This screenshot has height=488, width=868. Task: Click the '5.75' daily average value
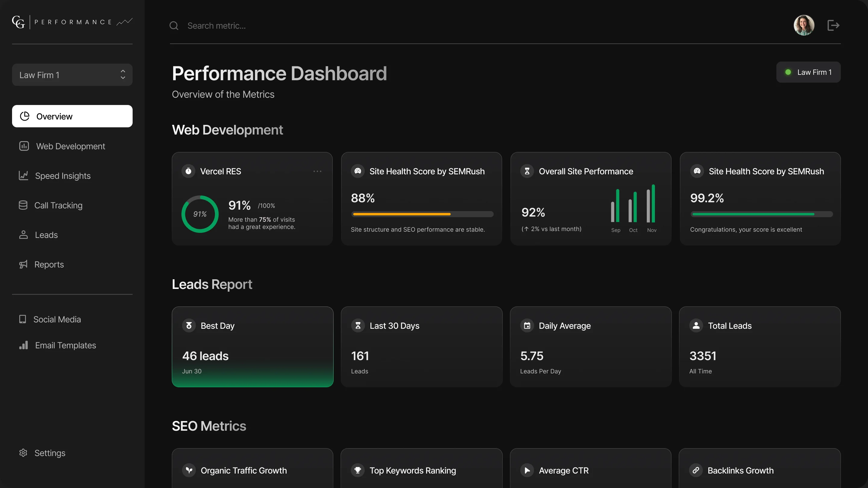pyautogui.click(x=532, y=356)
